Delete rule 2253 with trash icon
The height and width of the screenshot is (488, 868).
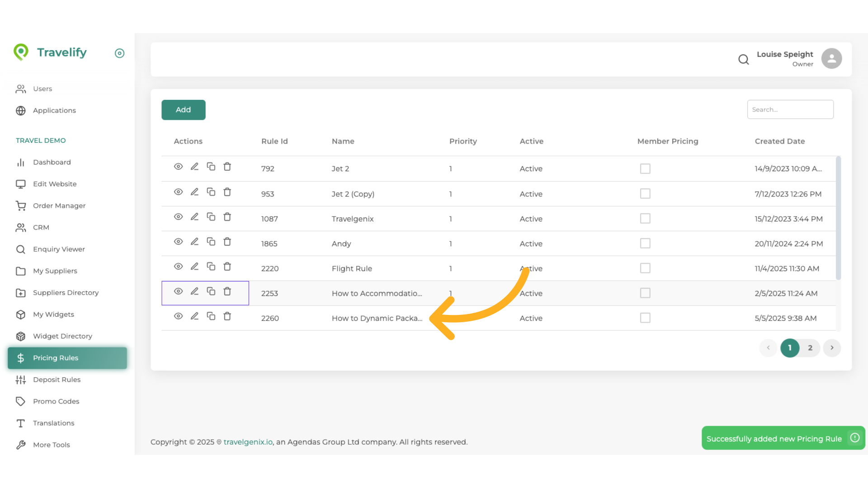click(227, 291)
